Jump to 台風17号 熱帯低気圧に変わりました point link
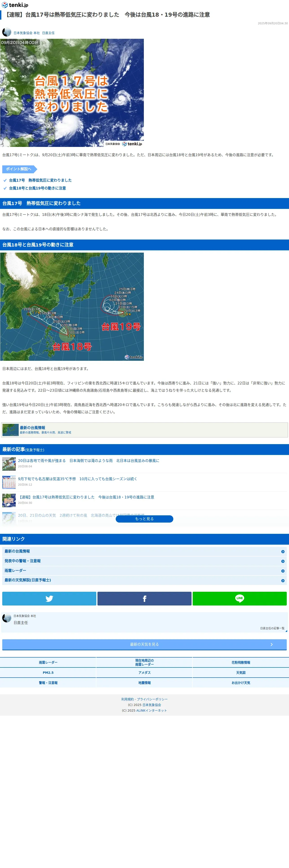 click(x=40, y=180)
